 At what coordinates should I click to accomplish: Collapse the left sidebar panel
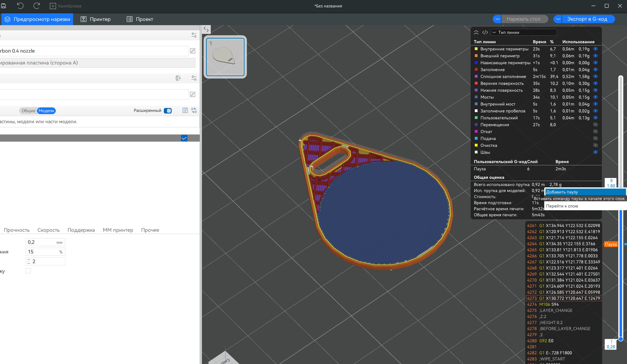pos(206,29)
